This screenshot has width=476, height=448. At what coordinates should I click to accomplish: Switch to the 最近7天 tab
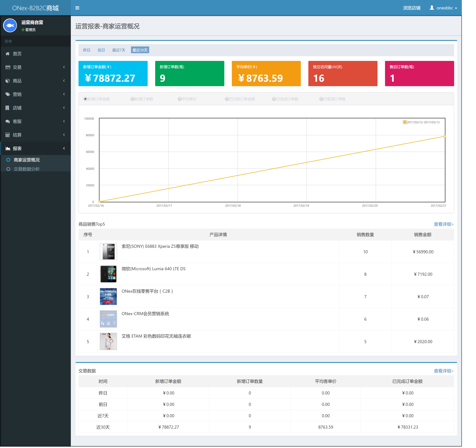pos(119,50)
